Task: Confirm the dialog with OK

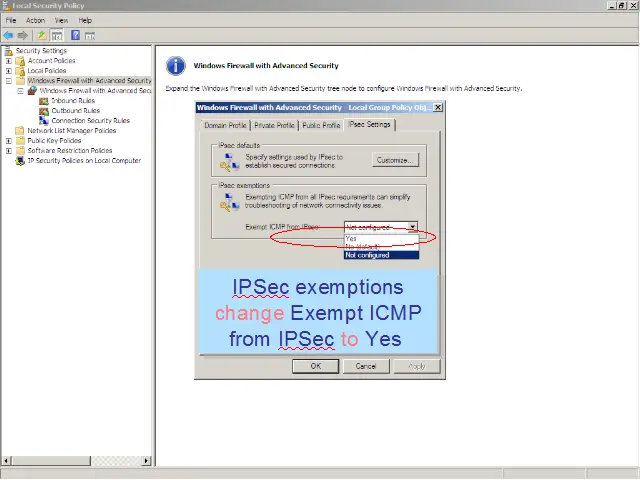Action: coord(316,366)
